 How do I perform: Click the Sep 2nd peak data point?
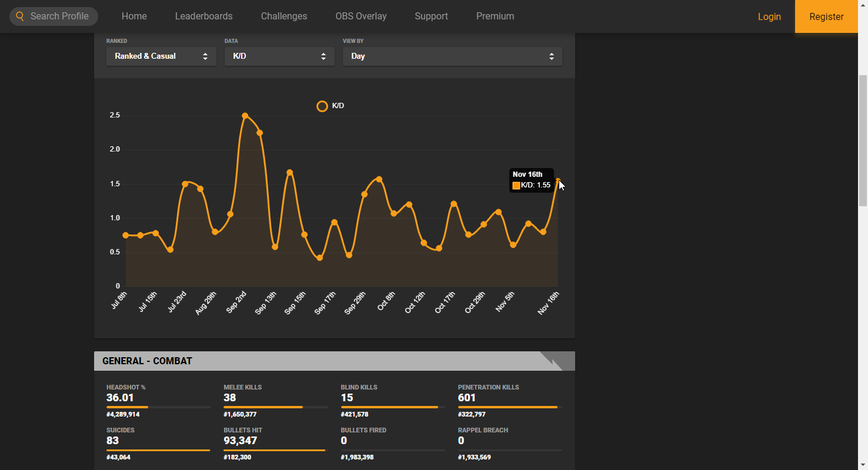[x=245, y=116]
